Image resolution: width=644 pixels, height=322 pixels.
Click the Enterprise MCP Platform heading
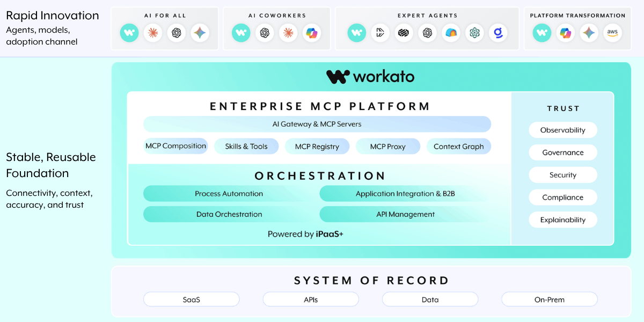pos(320,106)
